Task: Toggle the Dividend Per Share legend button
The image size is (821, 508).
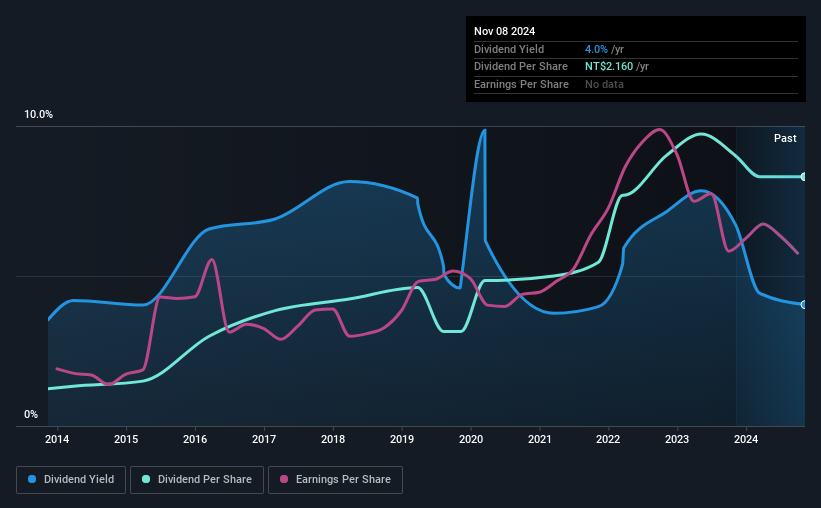Action: pos(197,480)
